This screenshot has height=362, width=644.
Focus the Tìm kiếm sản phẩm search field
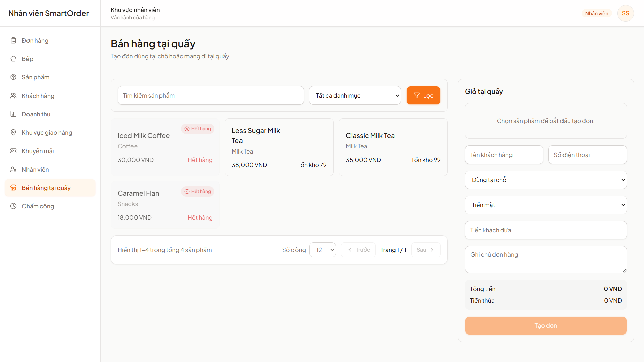pos(211,96)
